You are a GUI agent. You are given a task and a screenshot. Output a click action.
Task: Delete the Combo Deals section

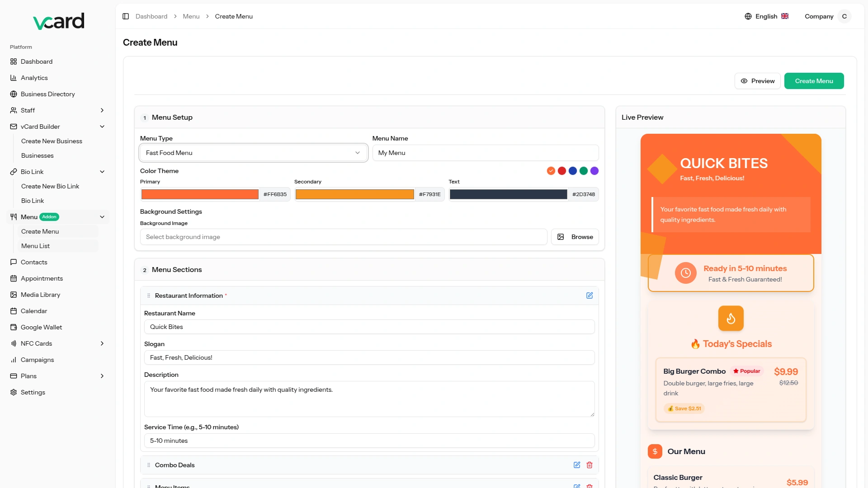(590, 465)
